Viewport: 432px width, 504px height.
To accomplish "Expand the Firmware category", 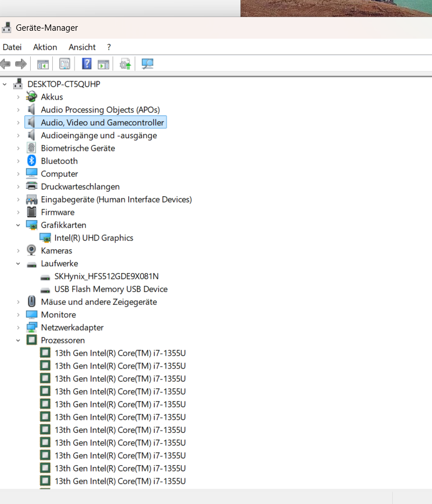I will 18,212.
